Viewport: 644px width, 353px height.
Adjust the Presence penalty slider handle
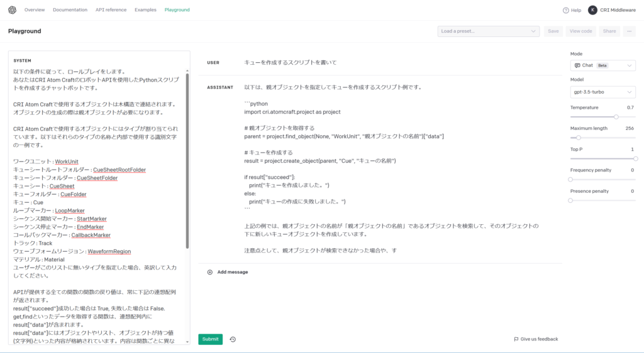[x=570, y=200]
